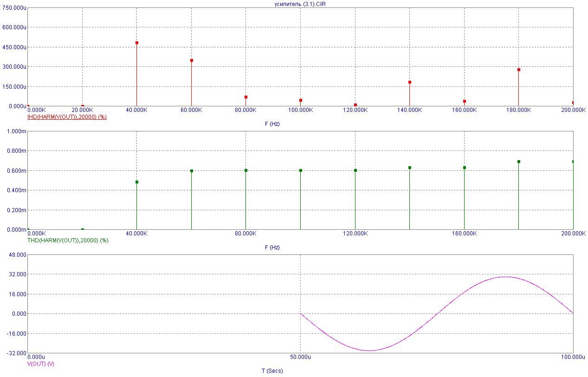Image resolution: width=588 pixels, height=377 pixels.
Task: Pick the green THD data point at 100K
Action: coord(301,170)
